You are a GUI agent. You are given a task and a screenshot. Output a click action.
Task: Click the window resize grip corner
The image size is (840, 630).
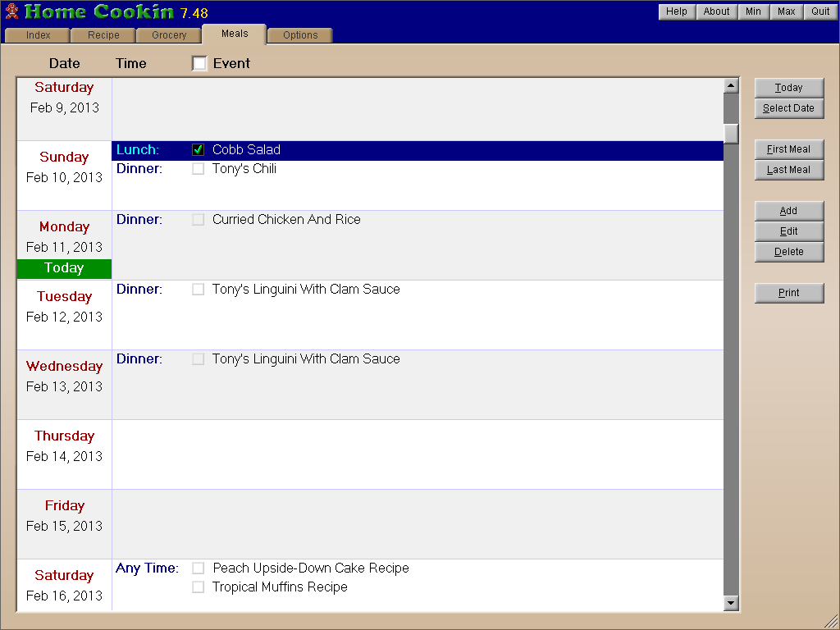(x=831, y=621)
